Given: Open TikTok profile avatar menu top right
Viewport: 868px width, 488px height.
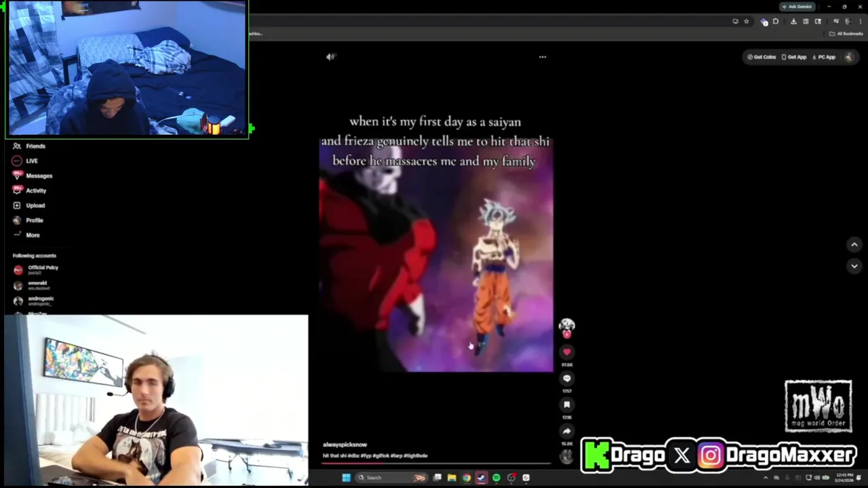Looking at the screenshot, I should pyautogui.click(x=848, y=57).
